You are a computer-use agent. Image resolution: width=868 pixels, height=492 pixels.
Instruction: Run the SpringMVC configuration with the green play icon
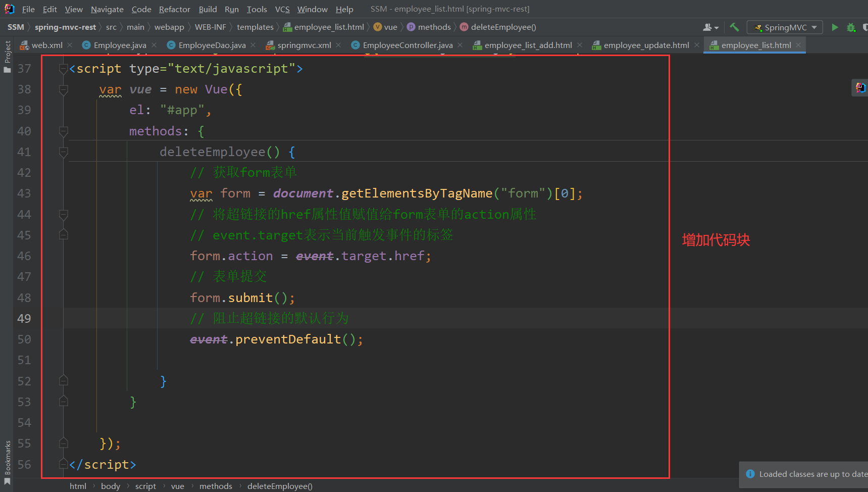835,27
